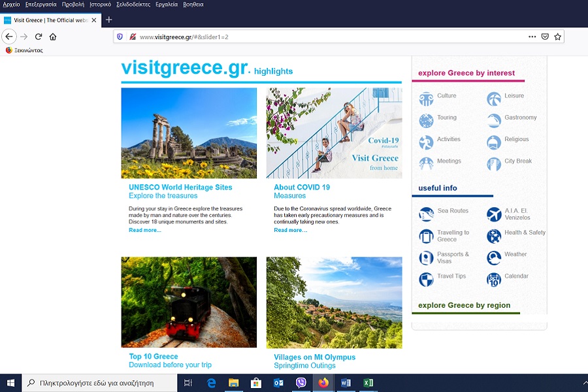Click Read more under UNESCO article
Screen dimensions: 588x392
tap(145, 230)
